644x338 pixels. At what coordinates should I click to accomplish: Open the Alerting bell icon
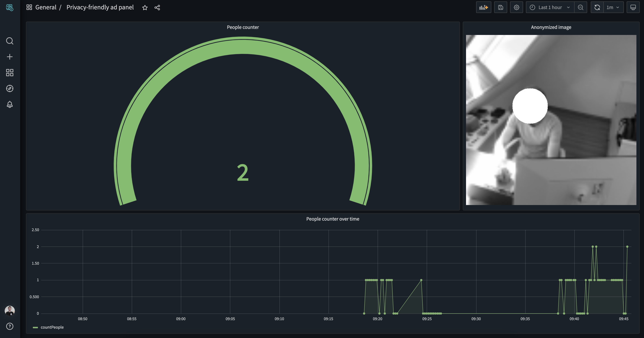click(x=10, y=104)
